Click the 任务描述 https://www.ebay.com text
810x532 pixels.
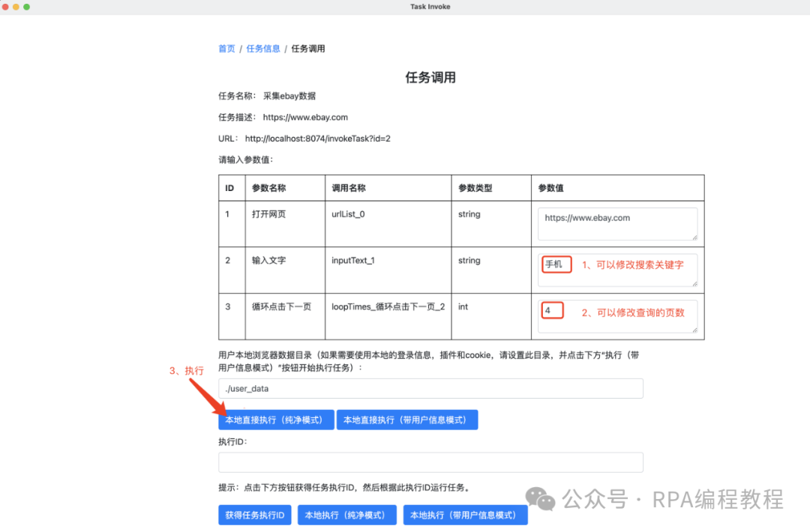[x=305, y=117]
